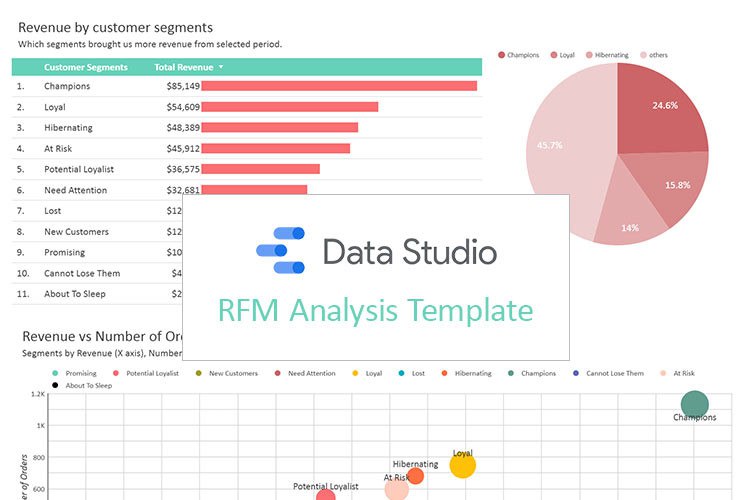Click the New Customers scatter legend dot
The width and height of the screenshot is (750, 500).
click(x=199, y=373)
